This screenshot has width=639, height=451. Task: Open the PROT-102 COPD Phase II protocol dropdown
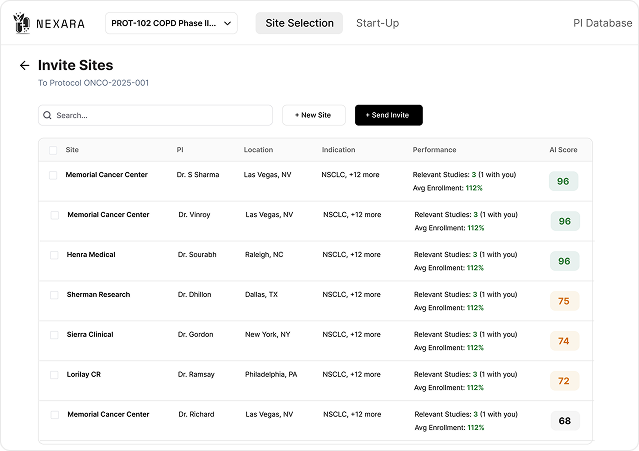pyautogui.click(x=171, y=23)
